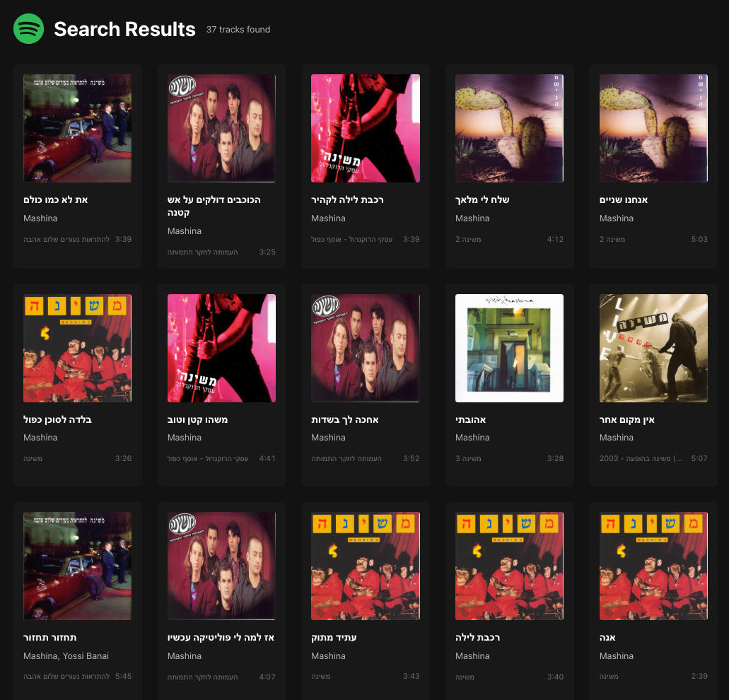Click the 3:26 track duration
Viewport: 729px width, 700px height.
point(123,458)
